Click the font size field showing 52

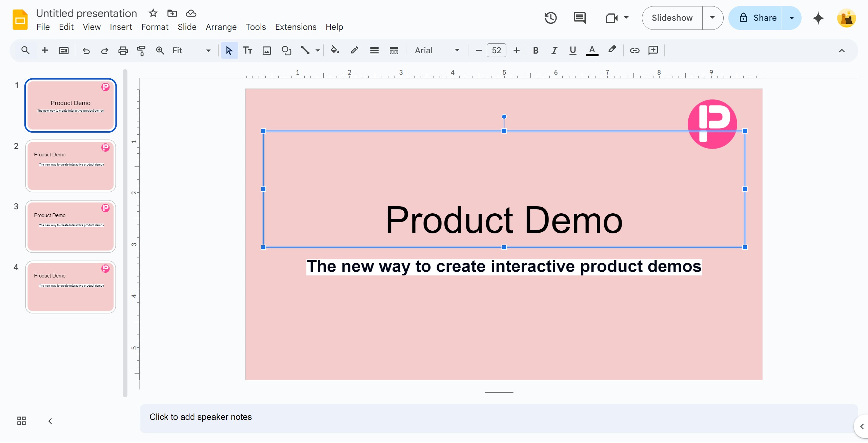496,51
